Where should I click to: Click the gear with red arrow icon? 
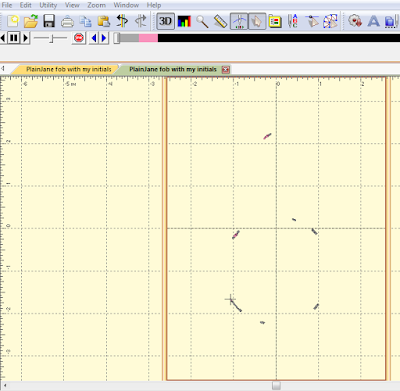(355, 21)
